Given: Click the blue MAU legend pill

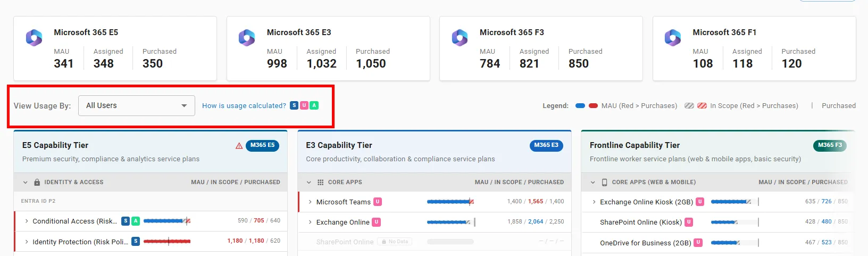Looking at the screenshot, I should tap(580, 106).
